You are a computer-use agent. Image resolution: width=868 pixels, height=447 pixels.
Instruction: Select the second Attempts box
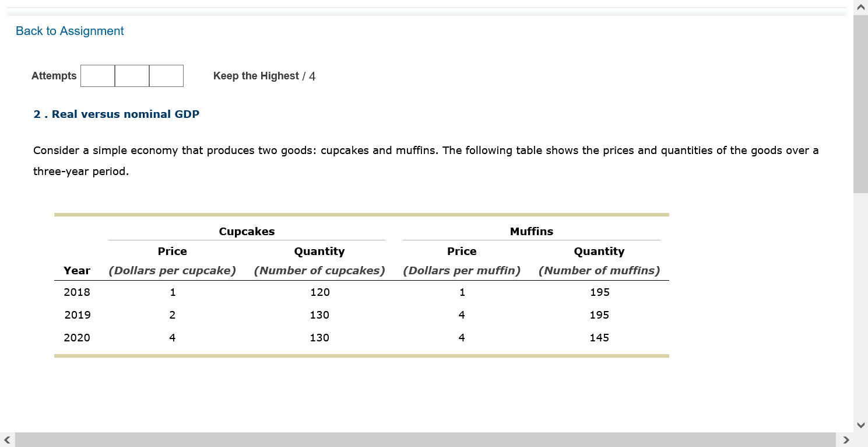[132, 76]
